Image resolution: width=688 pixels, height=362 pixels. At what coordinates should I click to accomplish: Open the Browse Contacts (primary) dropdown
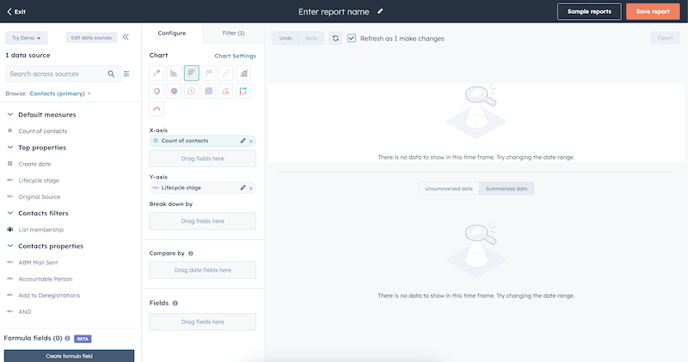click(60, 93)
